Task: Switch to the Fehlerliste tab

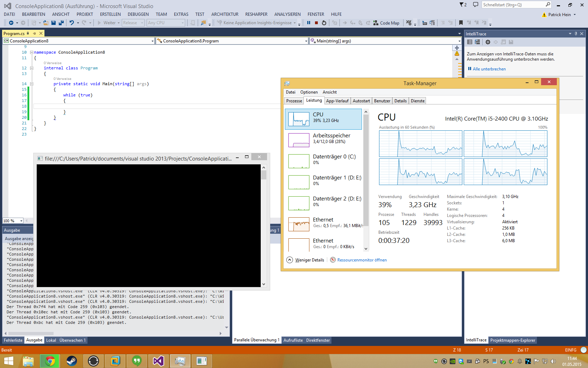Action: (x=13, y=340)
